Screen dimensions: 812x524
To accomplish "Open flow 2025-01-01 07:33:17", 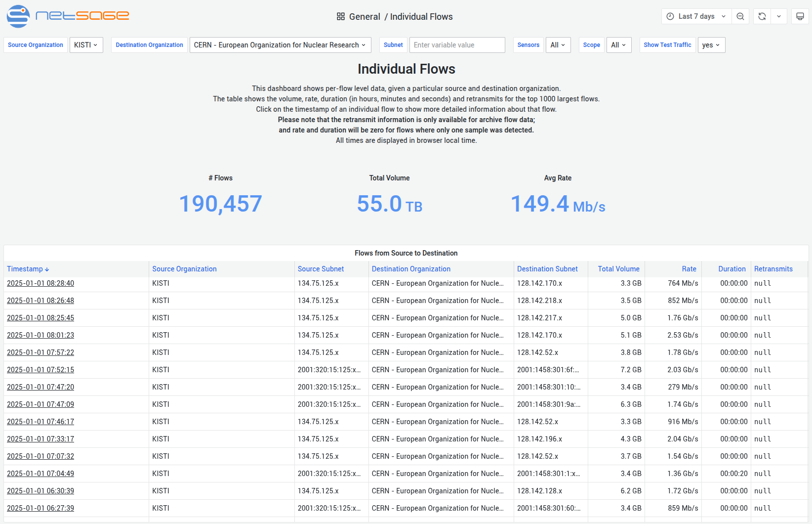I will pyautogui.click(x=41, y=439).
